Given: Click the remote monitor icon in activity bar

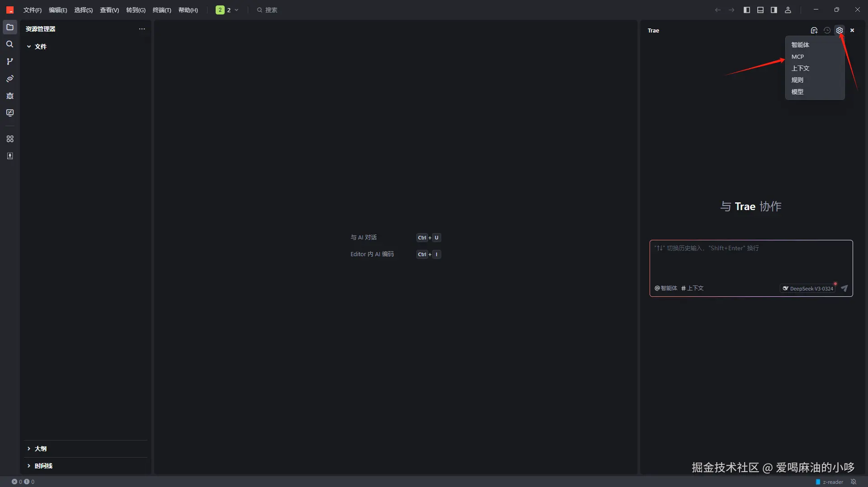Looking at the screenshot, I should tap(9, 113).
